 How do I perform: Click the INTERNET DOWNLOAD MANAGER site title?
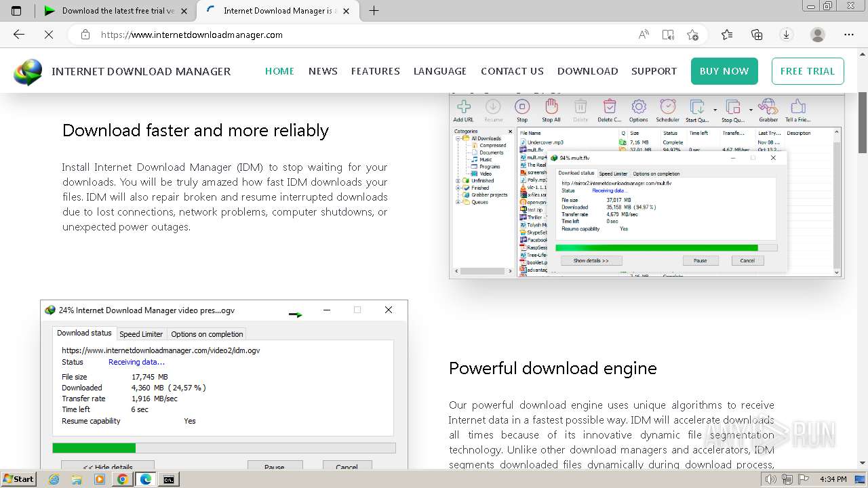point(141,71)
